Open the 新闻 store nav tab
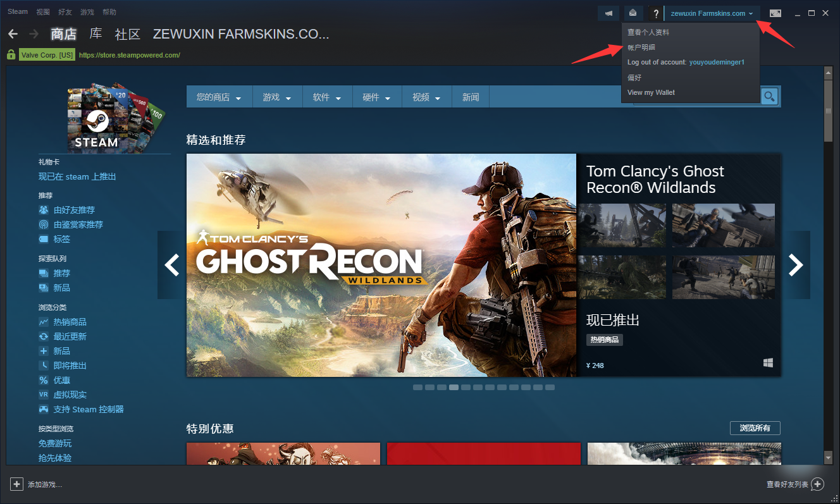The height and width of the screenshot is (504, 840). [471, 97]
